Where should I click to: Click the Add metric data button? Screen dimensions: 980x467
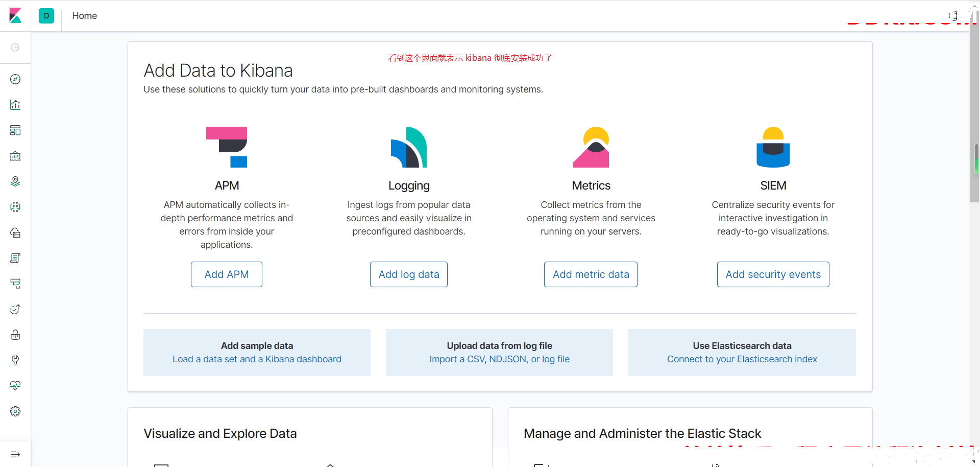[591, 274]
